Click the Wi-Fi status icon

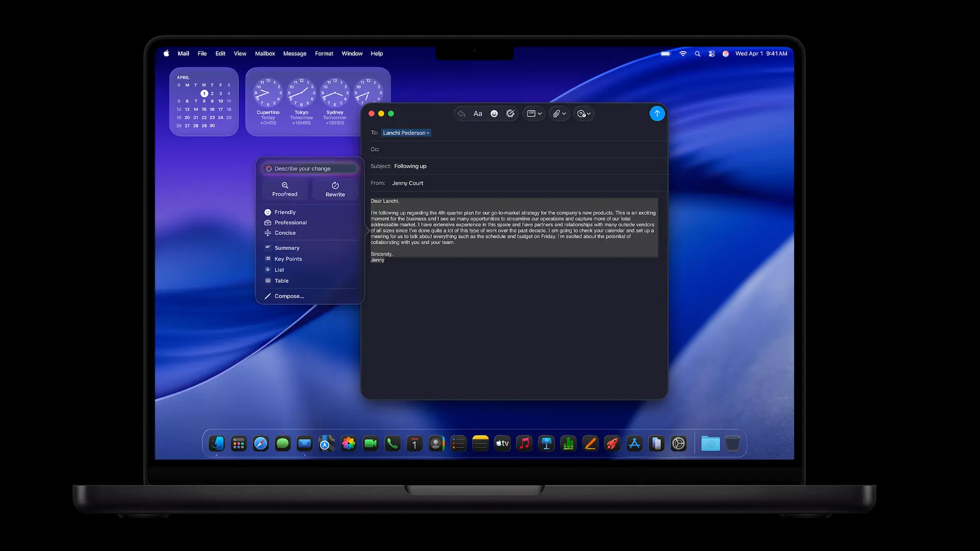tap(683, 54)
